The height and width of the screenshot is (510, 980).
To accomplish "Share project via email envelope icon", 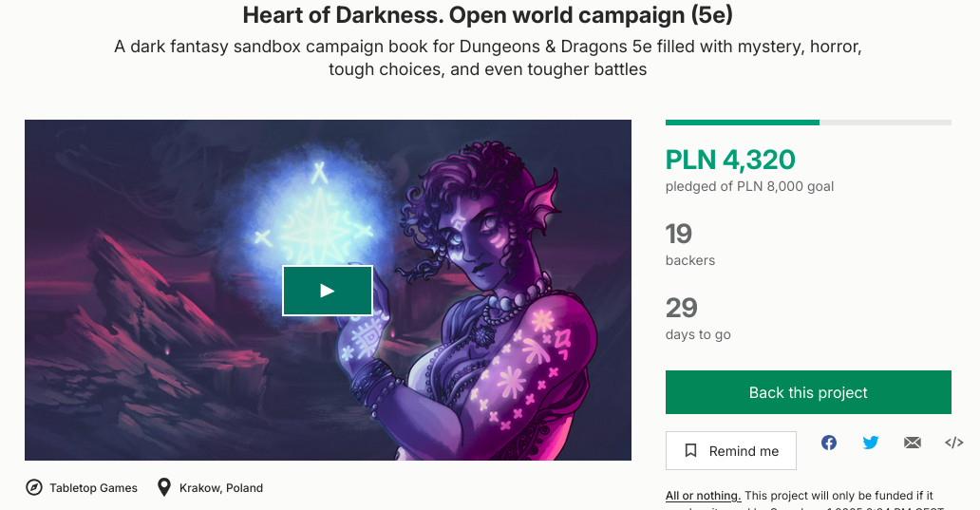I will pos(913,443).
